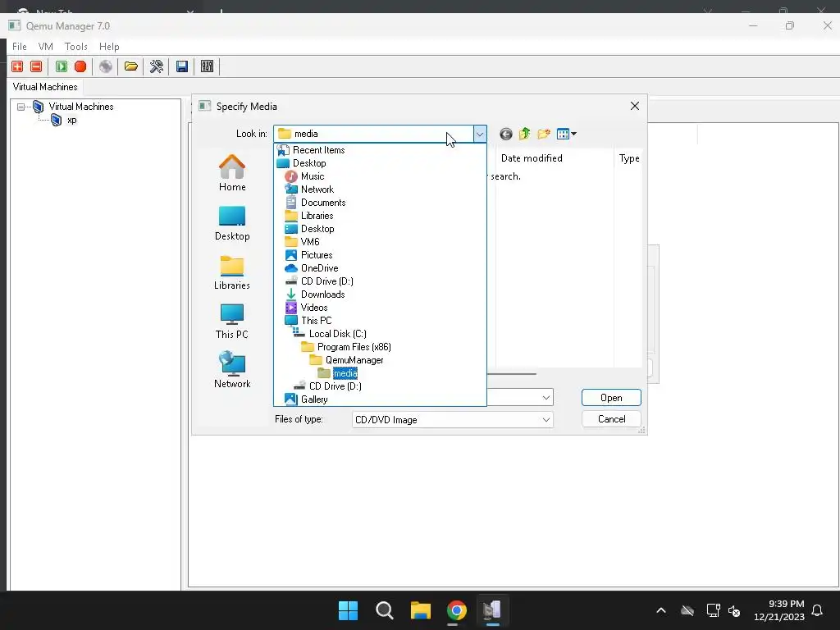Click the open folder toolbar icon
Image resolution: width=840 pixels, height=630 pixels.
click(130, 66)
